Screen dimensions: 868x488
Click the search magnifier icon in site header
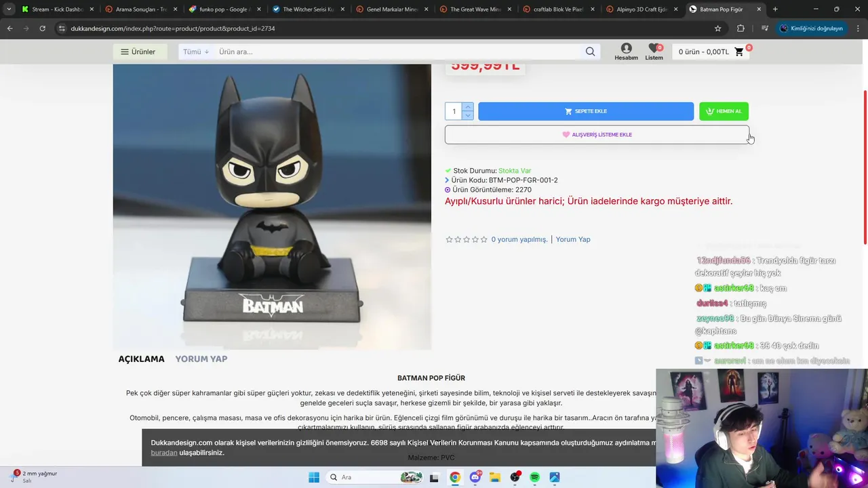[x=590, y=52]
